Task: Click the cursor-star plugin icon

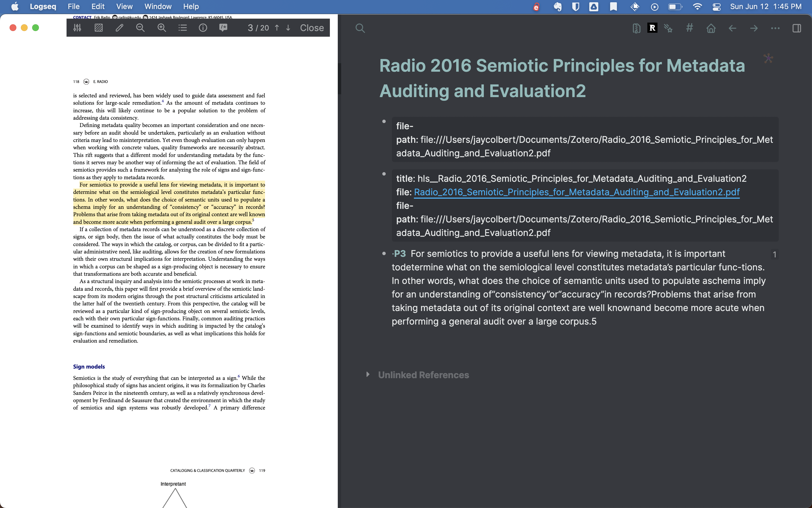Action: [668, 28]
